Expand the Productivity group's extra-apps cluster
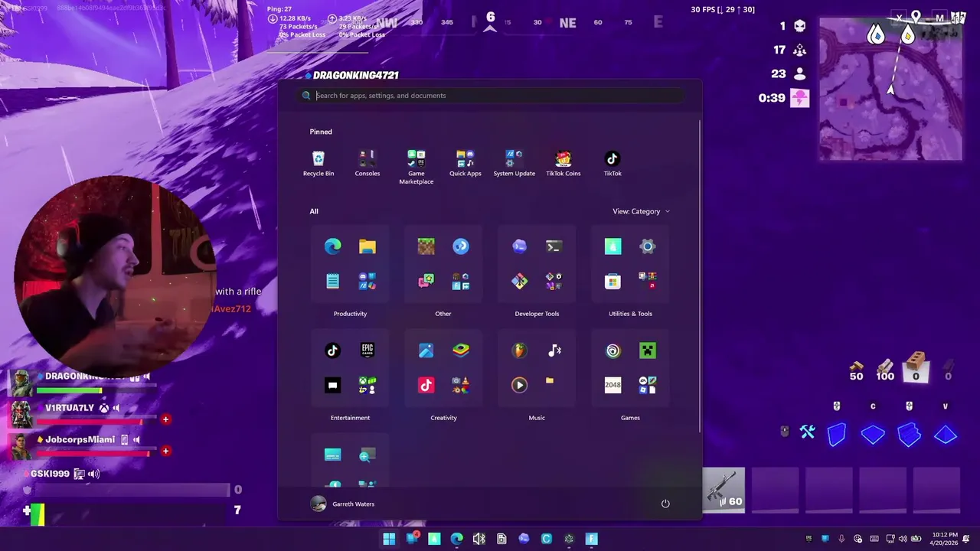Image resolution: width=980 pixels, height=551 pixels. pyautogui.click(x=367, y=281)
